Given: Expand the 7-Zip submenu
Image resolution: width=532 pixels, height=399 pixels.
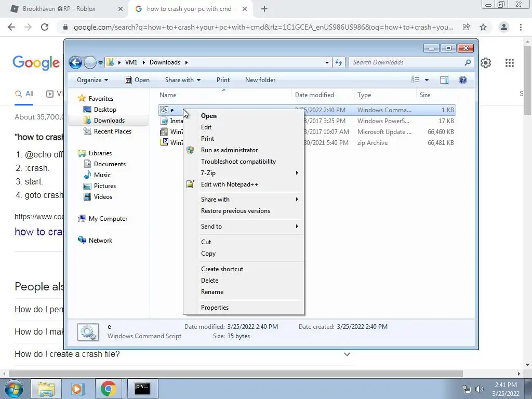Looking at the screenshot, I should point(244,173).
